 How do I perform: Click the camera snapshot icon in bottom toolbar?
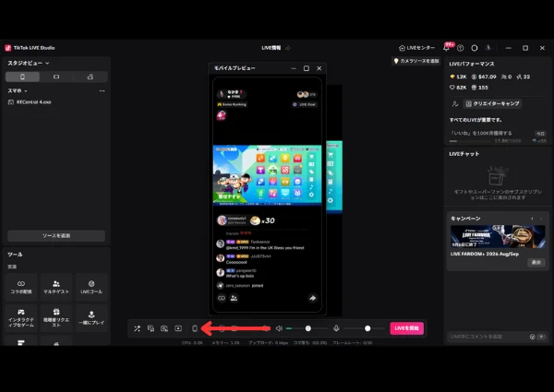click(x=164, y=328)
